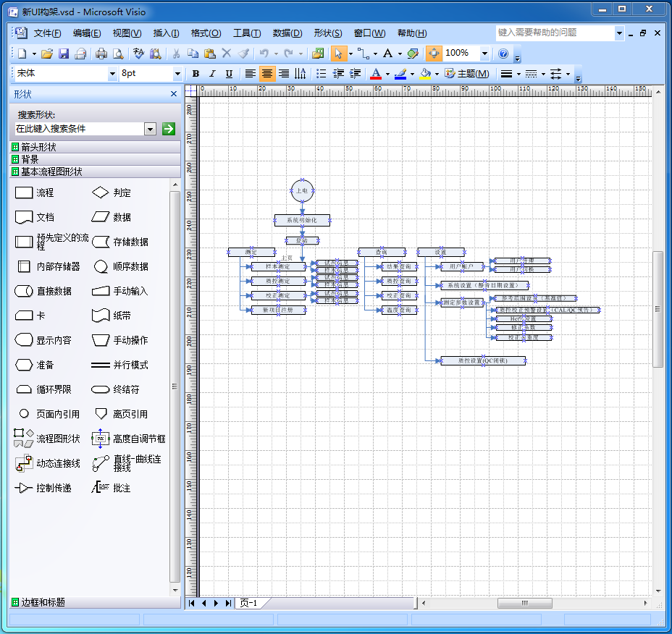Click the green search shapes arrow button

click(x=169, y=129)
